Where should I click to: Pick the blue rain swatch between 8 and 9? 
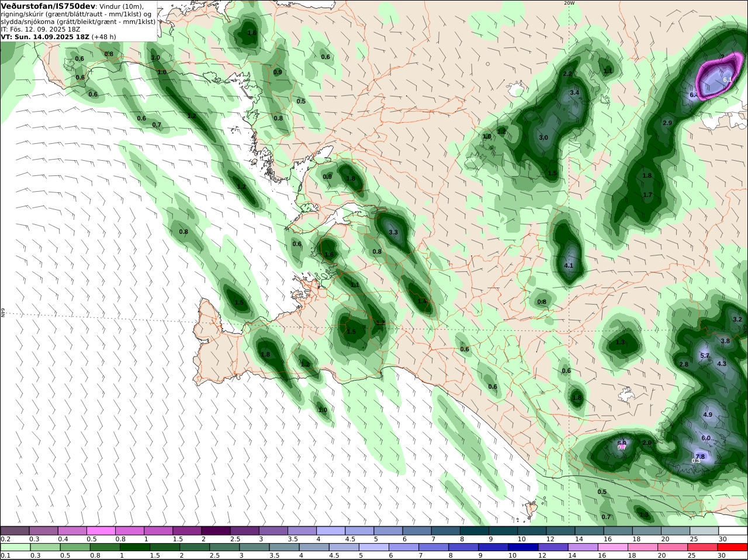pyautogui.click(x=463, y=547)
